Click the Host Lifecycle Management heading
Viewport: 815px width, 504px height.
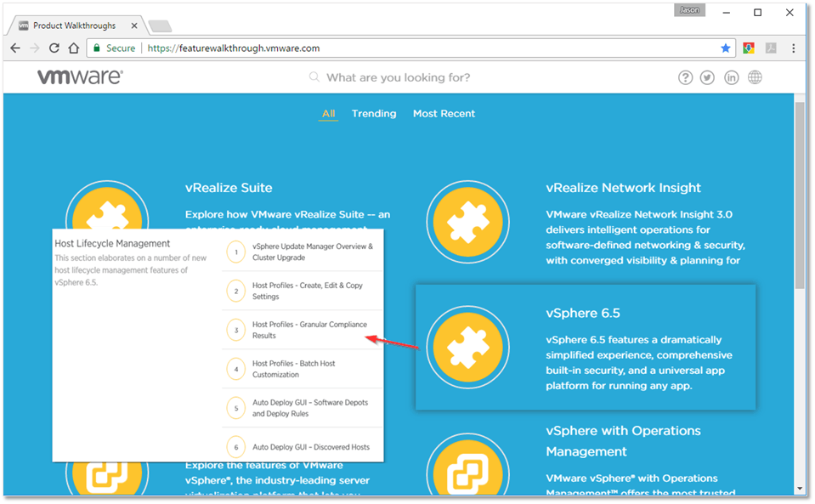(x=112, y=244)
